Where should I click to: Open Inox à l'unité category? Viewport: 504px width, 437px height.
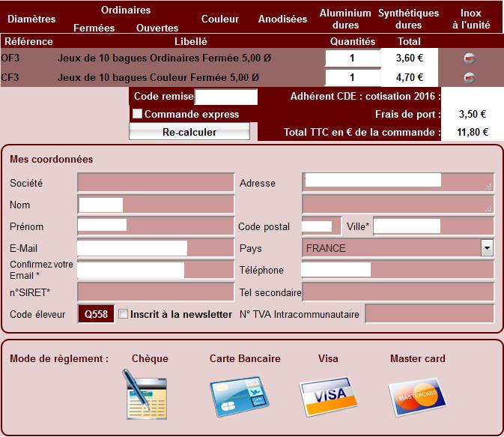471,19
